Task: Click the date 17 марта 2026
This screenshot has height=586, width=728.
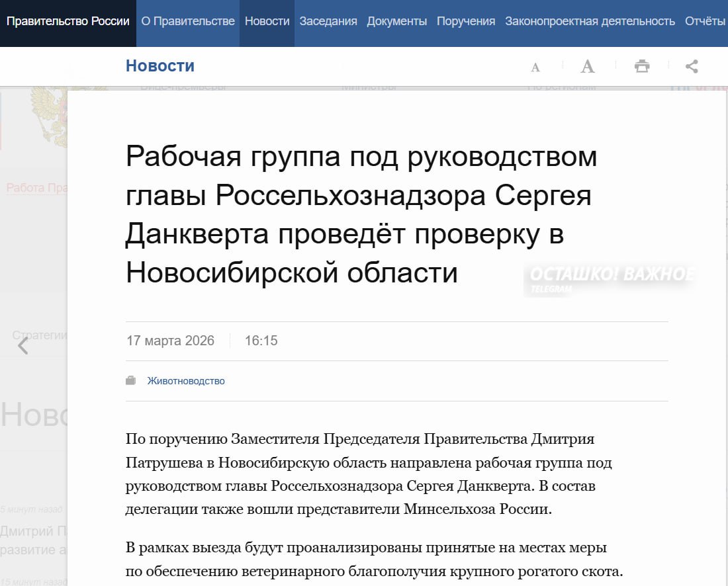Action: coord(170,341)
